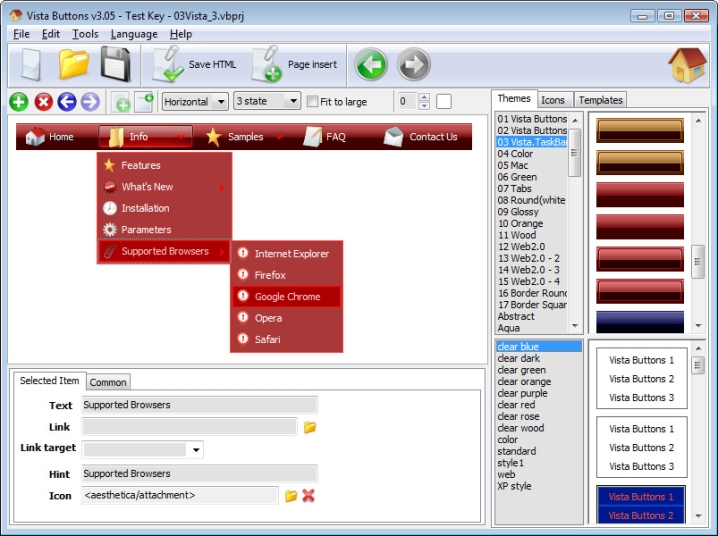Click the orange house Home icon
This screenshot has height=536, width=718.
click(687, 66)
